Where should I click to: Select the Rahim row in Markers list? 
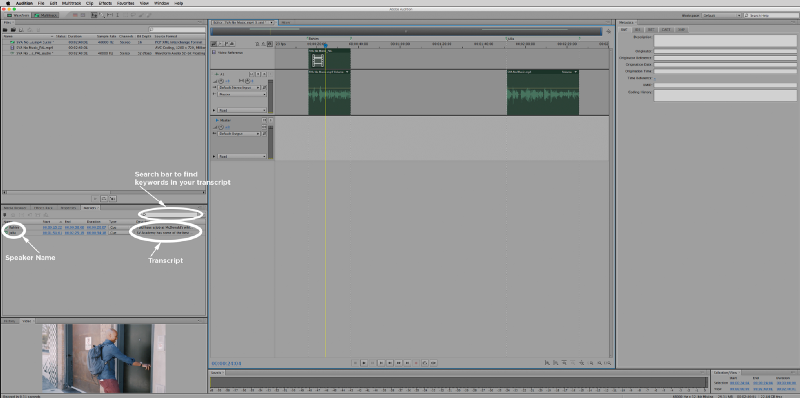click(x=104, y=227)
